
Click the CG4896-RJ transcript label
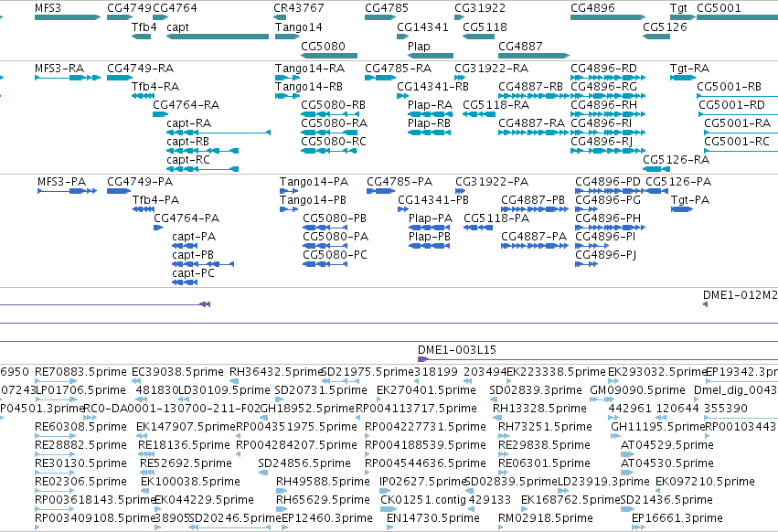pos(602,142)
